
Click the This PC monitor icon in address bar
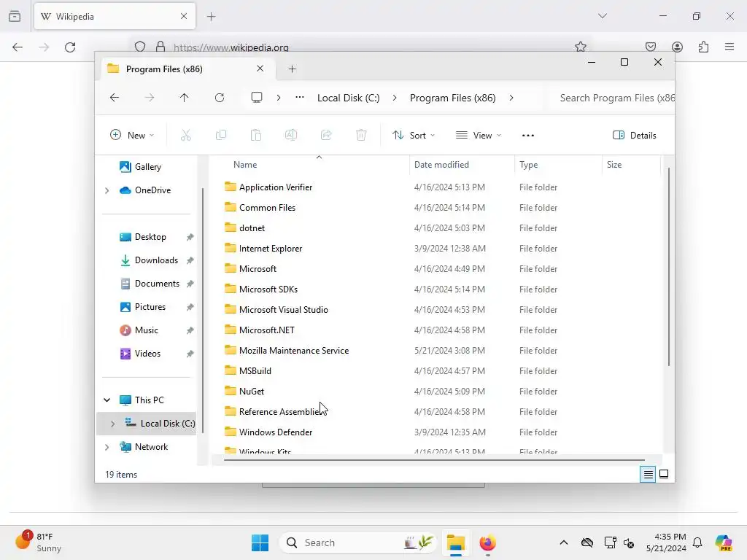[257, 98]
